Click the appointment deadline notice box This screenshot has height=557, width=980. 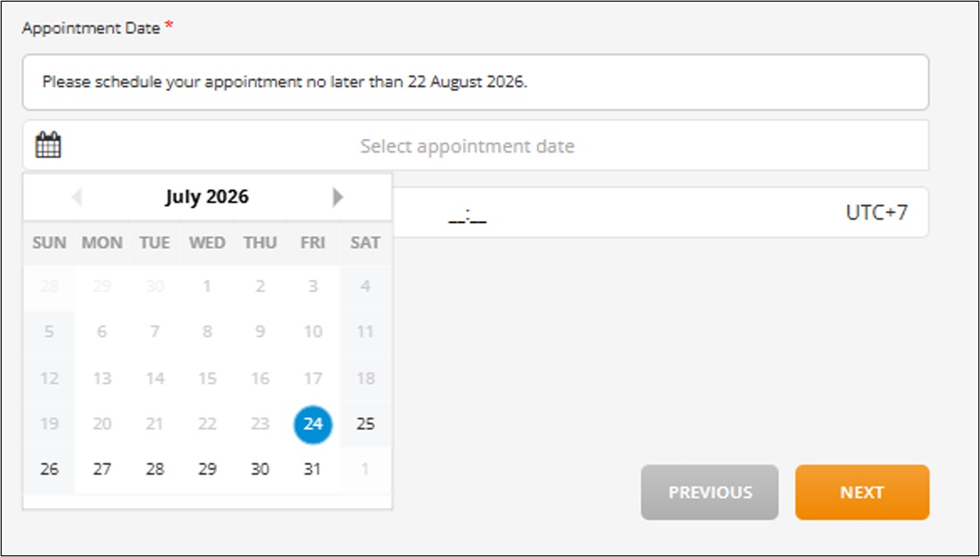click(475, 82)
